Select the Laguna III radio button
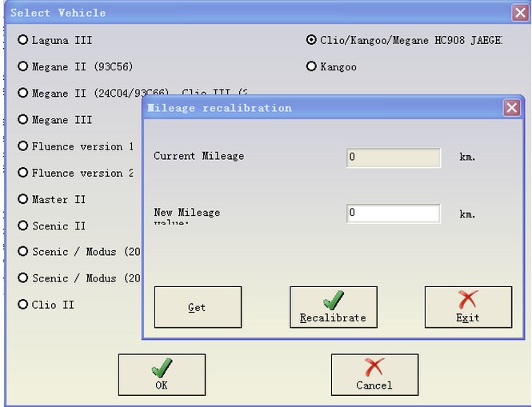 tap(23, 40)
